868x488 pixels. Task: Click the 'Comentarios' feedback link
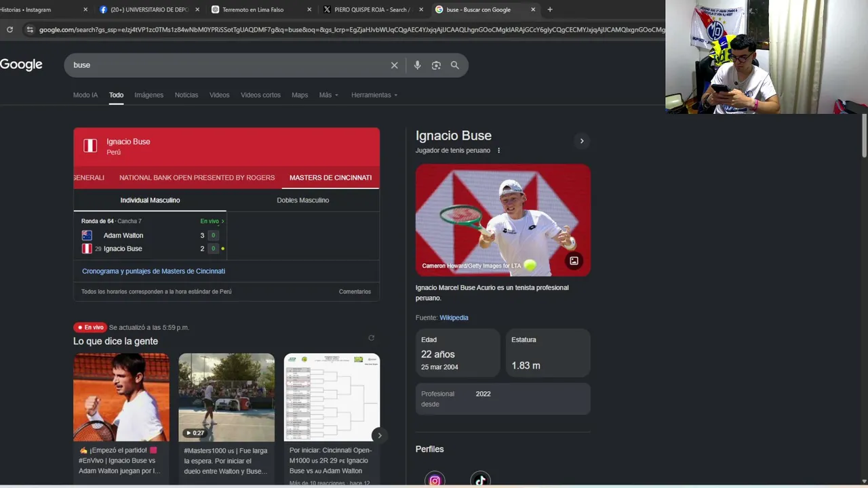pyautogui.click(x=355, y=291)
